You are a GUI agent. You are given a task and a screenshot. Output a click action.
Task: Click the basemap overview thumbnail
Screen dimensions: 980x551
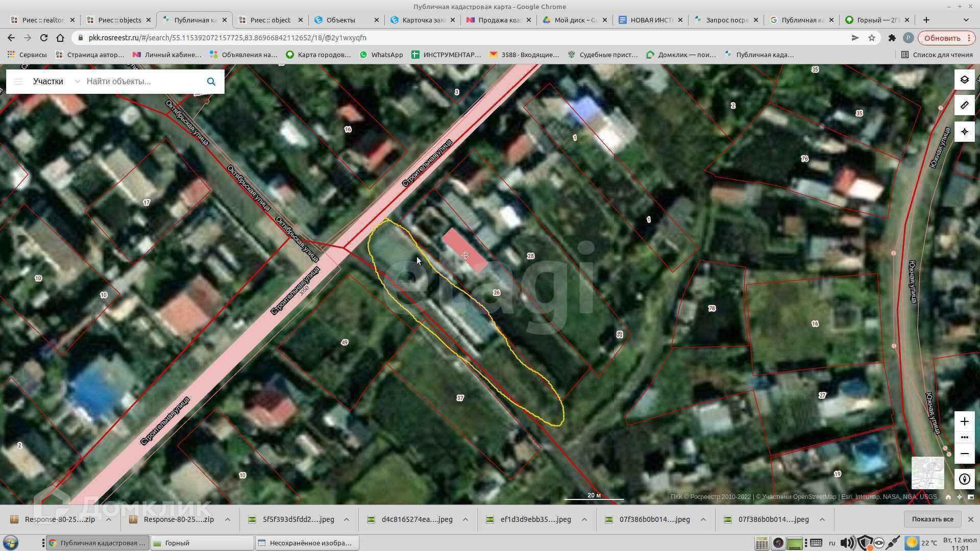(927, 473)
